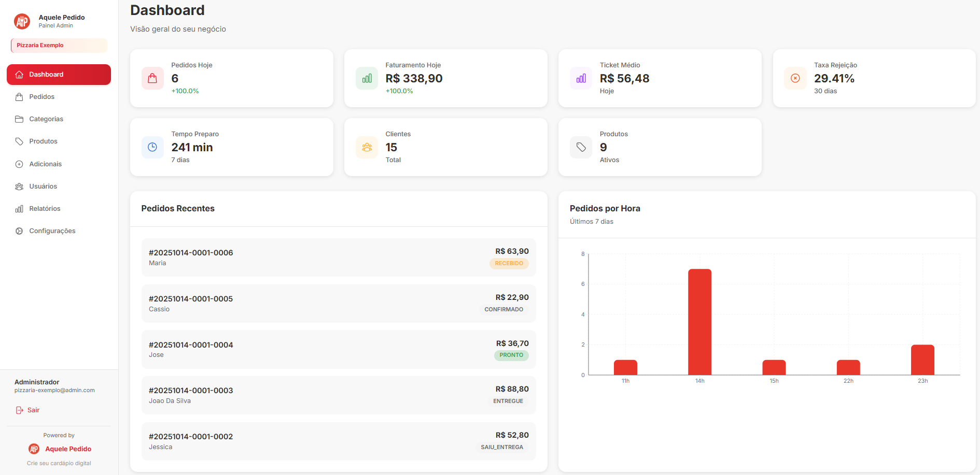Open the Pedidos section from sidebar
This screenshot has width=980, height=475.
[41, 96]
